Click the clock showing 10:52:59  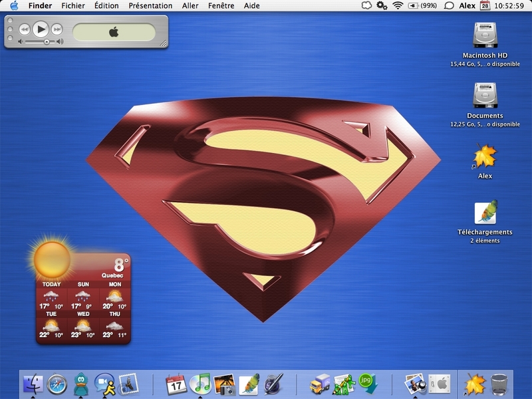(509, 6)
